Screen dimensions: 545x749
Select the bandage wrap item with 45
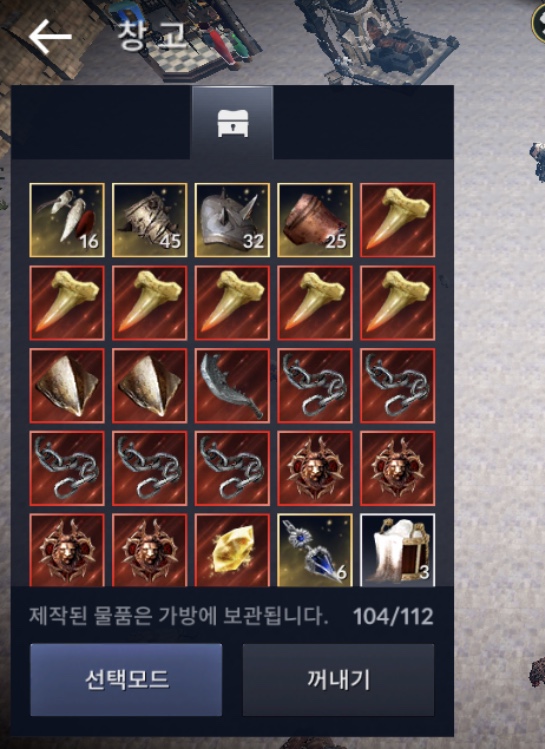150,220
